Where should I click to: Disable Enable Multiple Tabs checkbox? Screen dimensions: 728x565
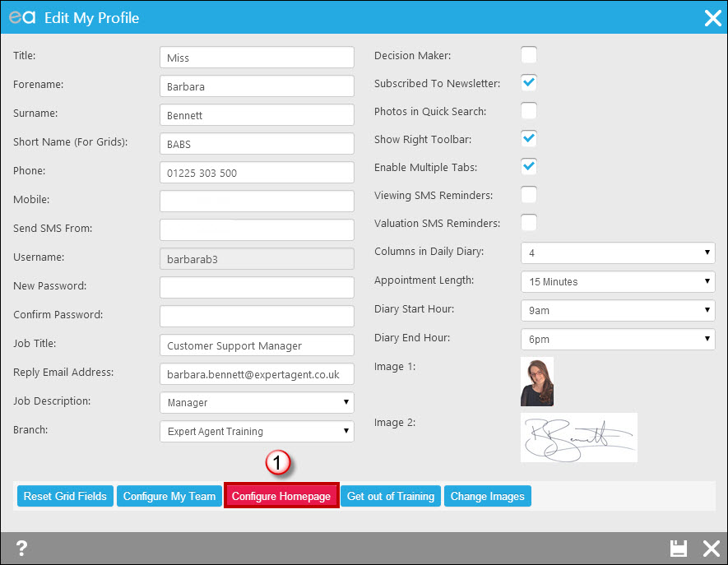(x=528, y=167)
